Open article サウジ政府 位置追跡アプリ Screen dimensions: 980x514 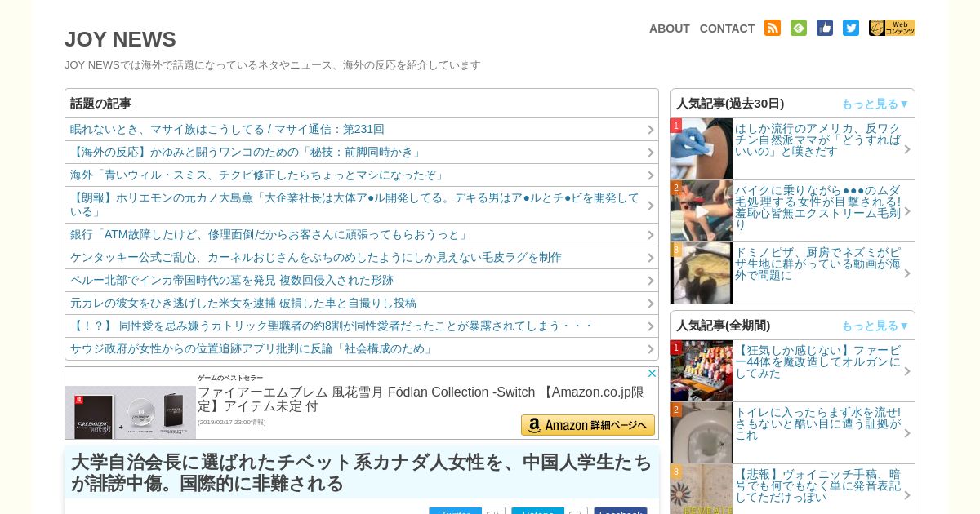[253, 348]
